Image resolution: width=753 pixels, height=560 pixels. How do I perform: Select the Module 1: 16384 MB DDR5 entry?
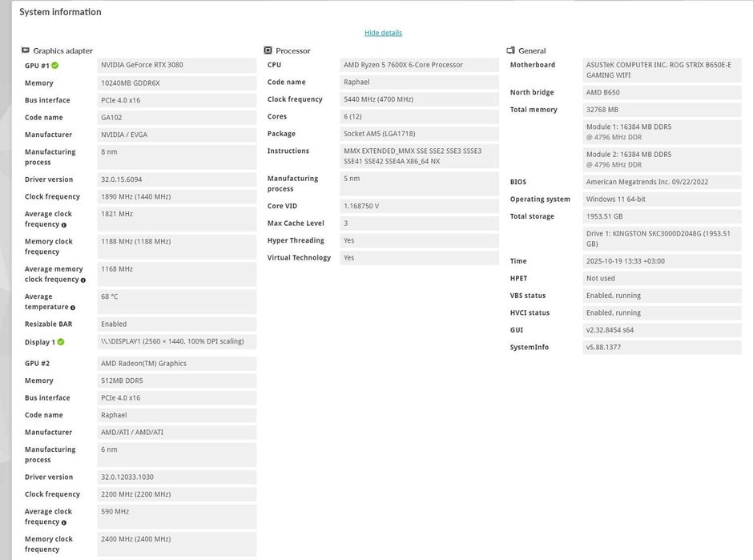click(662, 132)
